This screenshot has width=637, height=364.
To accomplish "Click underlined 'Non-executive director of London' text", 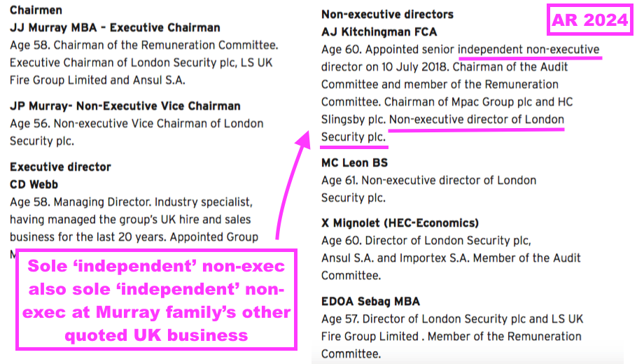I will coord(477,120).
